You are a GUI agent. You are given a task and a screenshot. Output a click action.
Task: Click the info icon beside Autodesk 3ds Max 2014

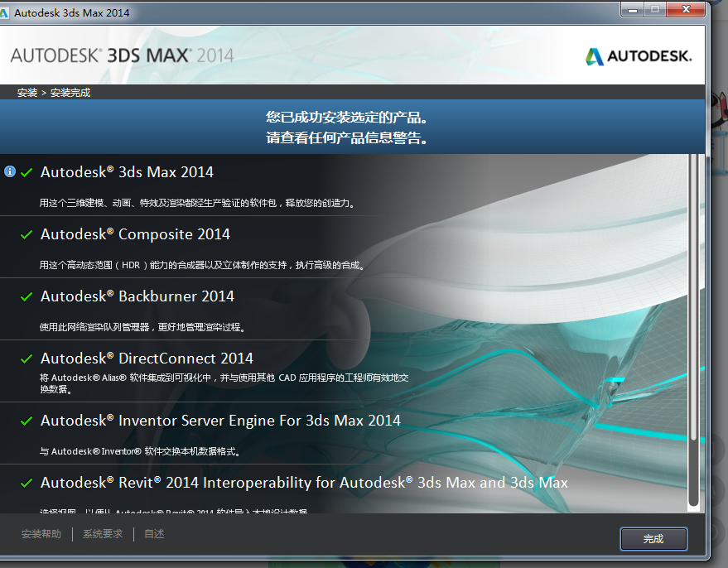click(10, 171)
